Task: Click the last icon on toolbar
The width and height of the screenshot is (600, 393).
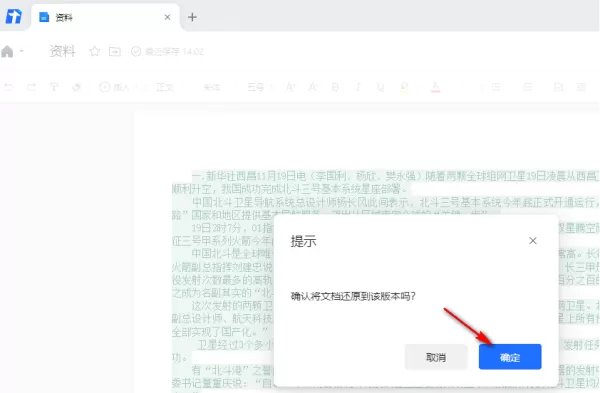Action: 581,87
